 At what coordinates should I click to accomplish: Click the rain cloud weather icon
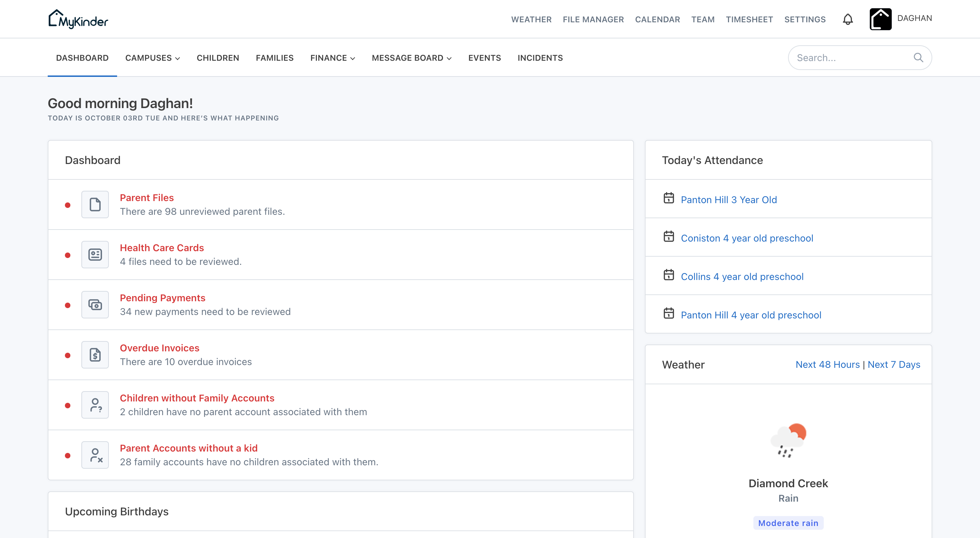788,440
